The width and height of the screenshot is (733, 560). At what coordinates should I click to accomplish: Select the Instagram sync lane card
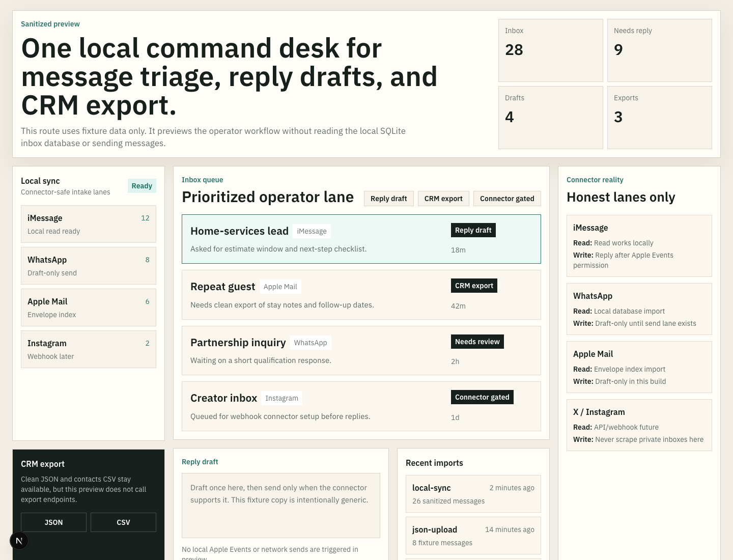pos(89,349)
